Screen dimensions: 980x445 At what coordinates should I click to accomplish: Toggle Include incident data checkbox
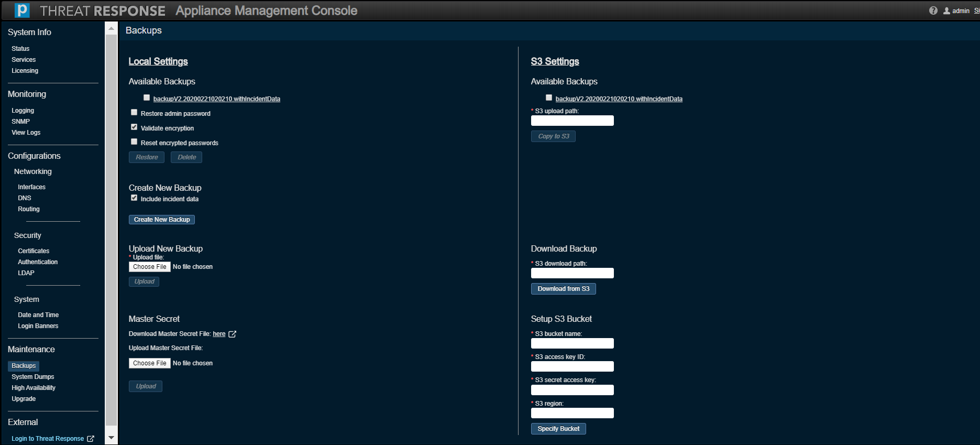click(x=134, y=198)
